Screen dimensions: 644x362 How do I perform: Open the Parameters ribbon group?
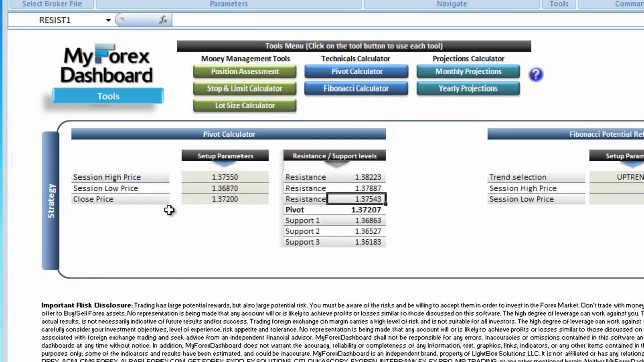click(x=229, y=4)
